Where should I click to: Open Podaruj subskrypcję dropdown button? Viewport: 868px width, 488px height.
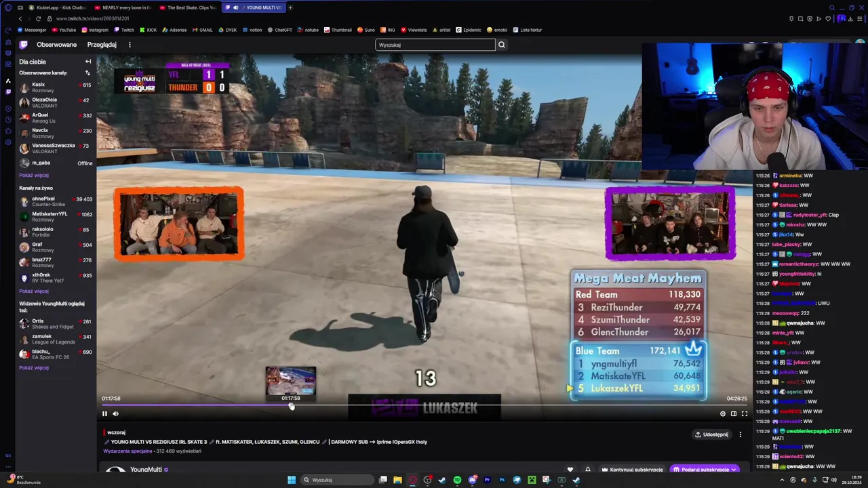click(x=705, y=470)
